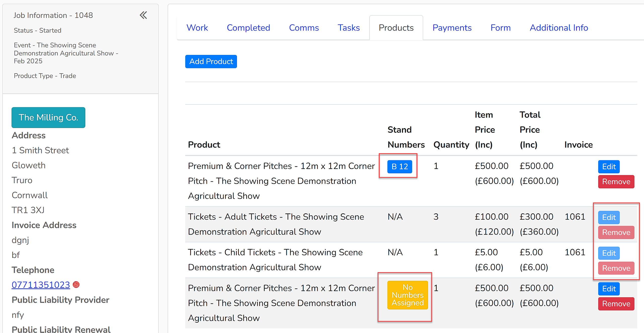
Task: Click the Invoice Address heading
Action: 44,225
